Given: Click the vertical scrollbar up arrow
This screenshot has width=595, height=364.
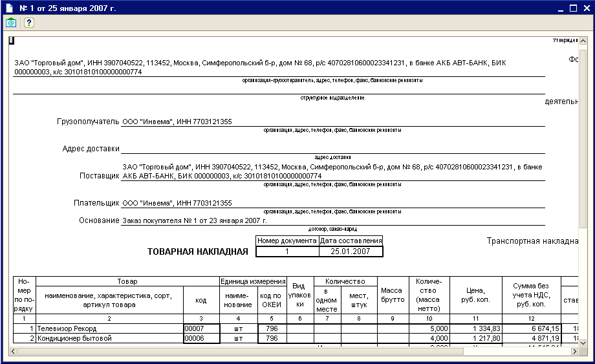Looking at the screenshot, I should pyautogui.click(x=583, y=41).
